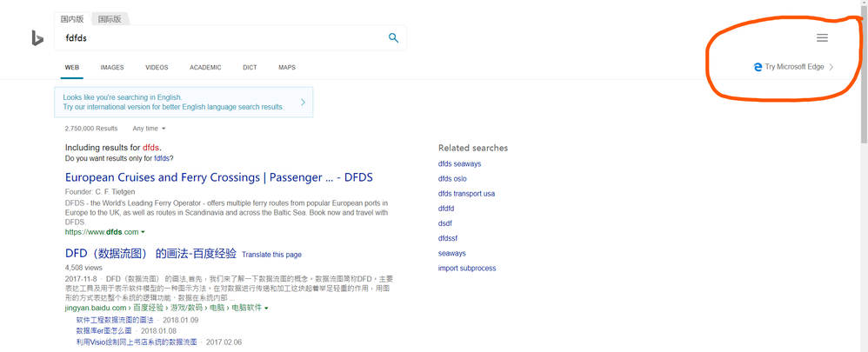Click the red 'dfds' suggested query link
This screenshot has height=352, width=868.
[x=150, y=148]
